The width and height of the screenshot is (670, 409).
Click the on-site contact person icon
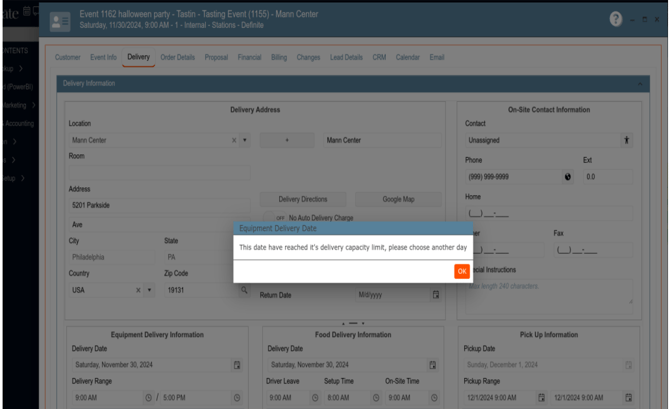(627, 141)
